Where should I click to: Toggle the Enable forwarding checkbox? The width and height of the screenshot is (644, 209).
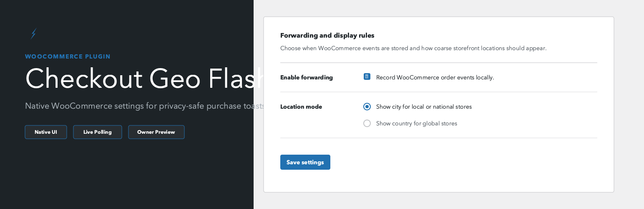pos(367,77)
